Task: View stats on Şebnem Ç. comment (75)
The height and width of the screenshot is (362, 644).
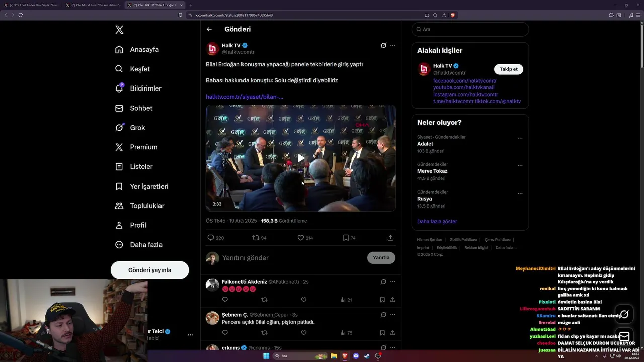Action: tap(346, 333)
